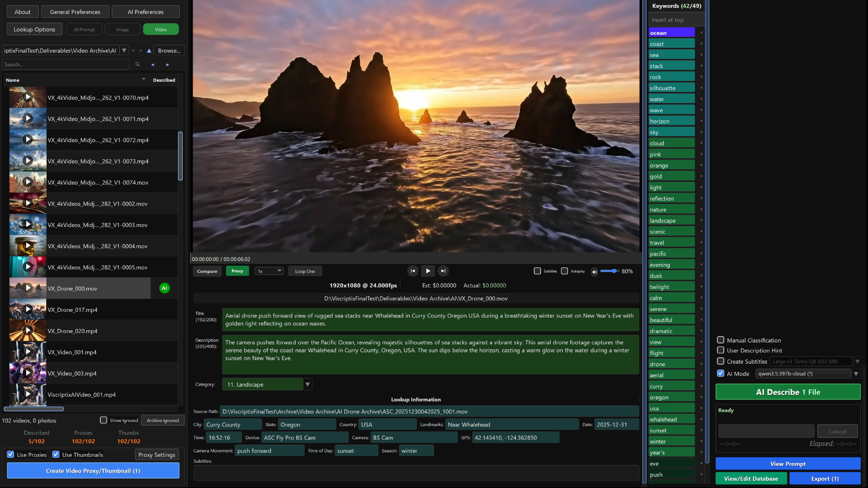The width and height of the screenshot is (868, 488).
Task: Switch to the Image tab
Action: point(123,29)
